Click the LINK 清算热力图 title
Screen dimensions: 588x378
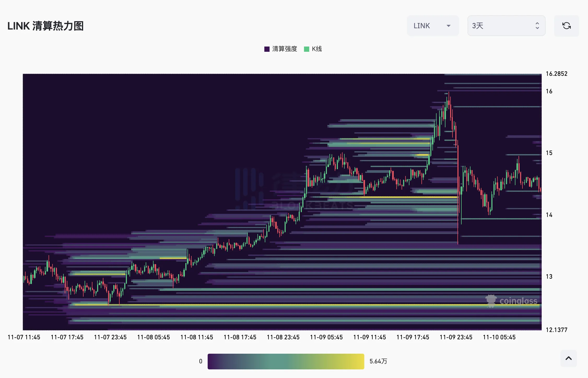pos(45,26)
